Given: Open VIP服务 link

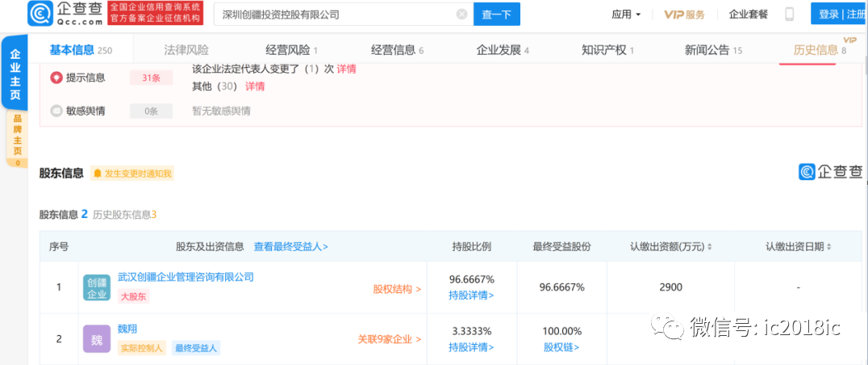Looking at the screenshot, I should click(x=685, y=15).
